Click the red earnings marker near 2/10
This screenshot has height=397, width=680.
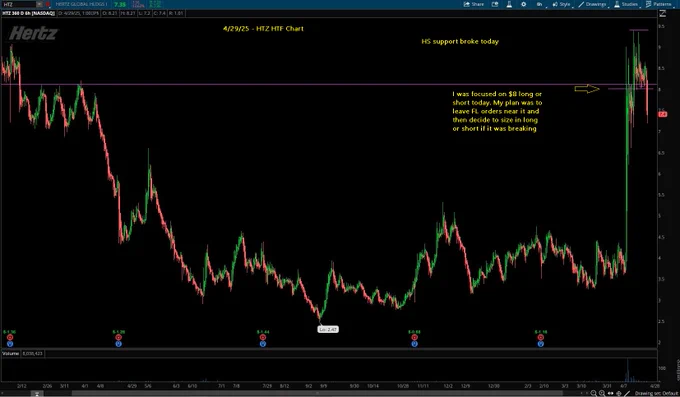(540, 338)
